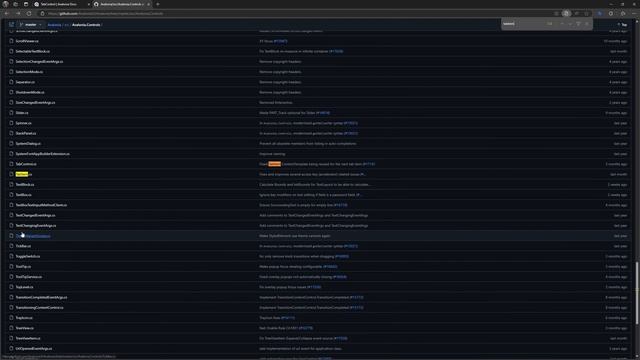Open TextChangedEventArgs.cs file
This screenshot has height=360, width=640.
click(x=35, y=215)
